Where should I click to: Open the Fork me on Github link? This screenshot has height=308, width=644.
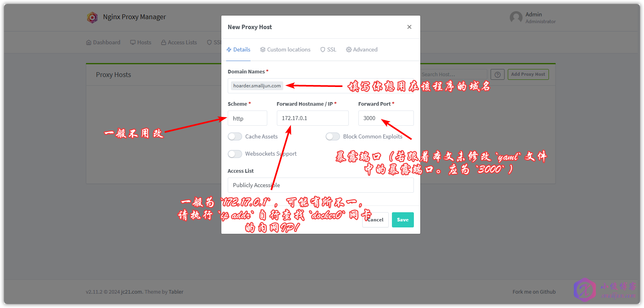(x=534, y=292)
